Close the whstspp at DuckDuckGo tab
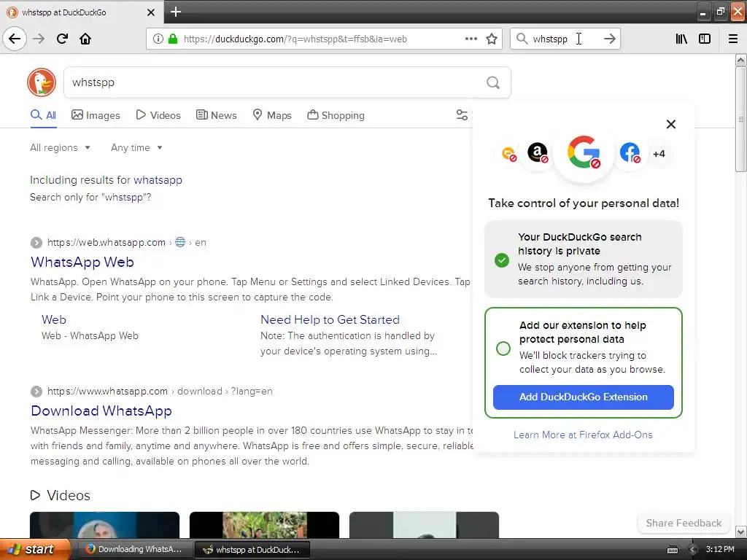The width and height of the screenshot is (747, 560). click(x=150, y=12)
